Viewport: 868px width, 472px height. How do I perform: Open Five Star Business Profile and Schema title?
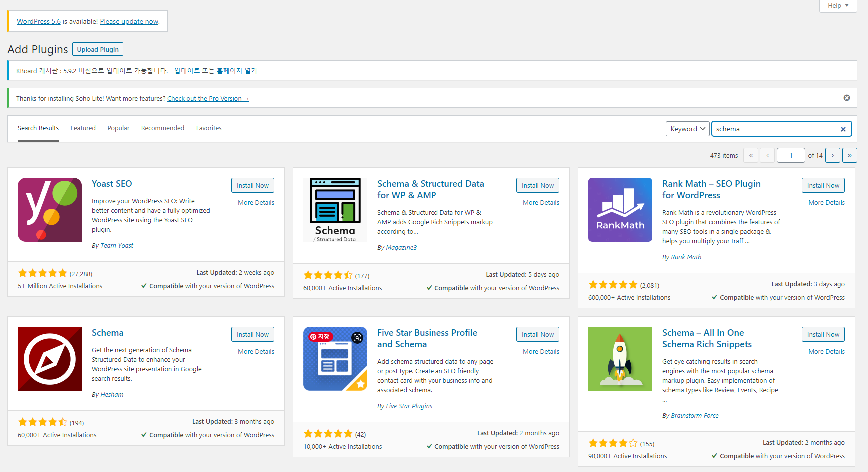pyautogui.click(x=427, y=338)
